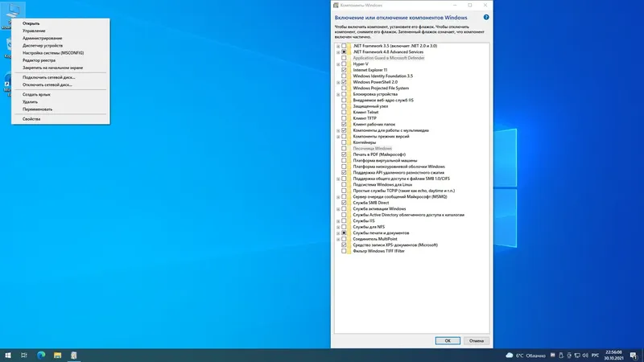This screenshot has width=644, height=362.
Task: Select Свойства in the context menu
Action: (x=60, y=119)
